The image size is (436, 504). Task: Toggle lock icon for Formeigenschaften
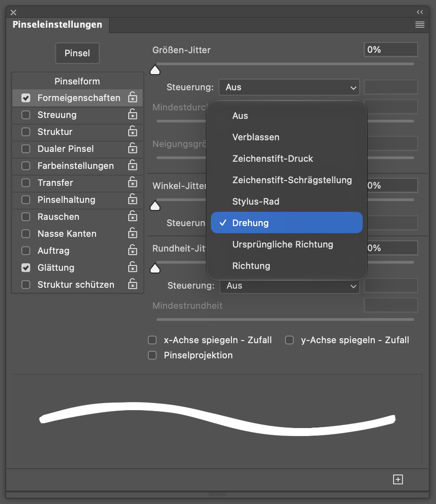pyautogui.click(x=133, y=97)
